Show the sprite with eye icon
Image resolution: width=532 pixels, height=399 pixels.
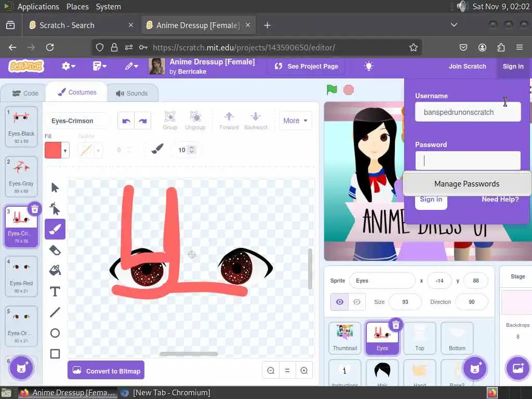(340, 302)
